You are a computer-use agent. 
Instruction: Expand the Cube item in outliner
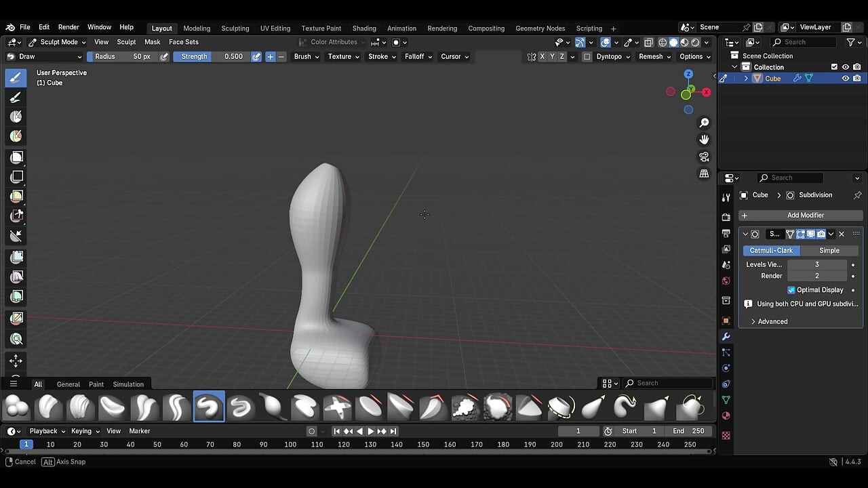746,79
